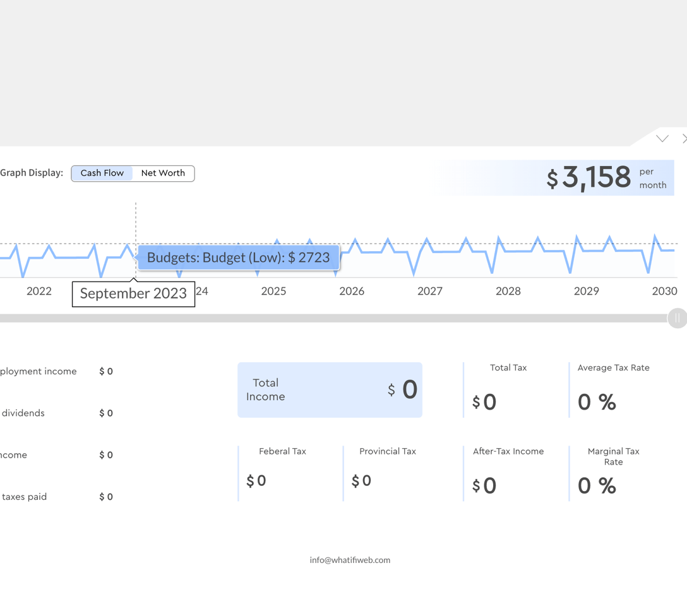This screenshot has width=687, height=616.
Task: Select the Feberal Tax amount
Action: click(256, 481)
